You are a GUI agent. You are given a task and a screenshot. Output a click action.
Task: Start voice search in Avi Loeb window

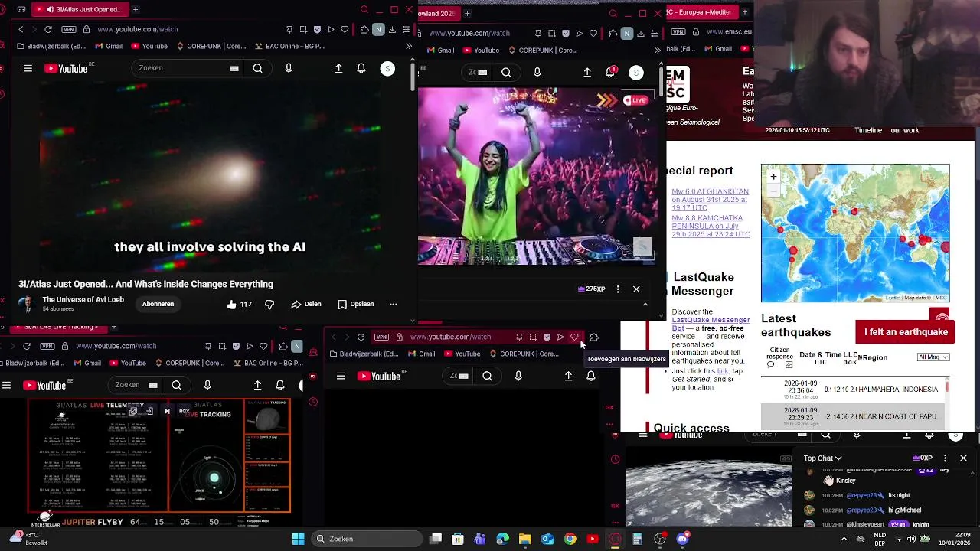click(289, 68)
